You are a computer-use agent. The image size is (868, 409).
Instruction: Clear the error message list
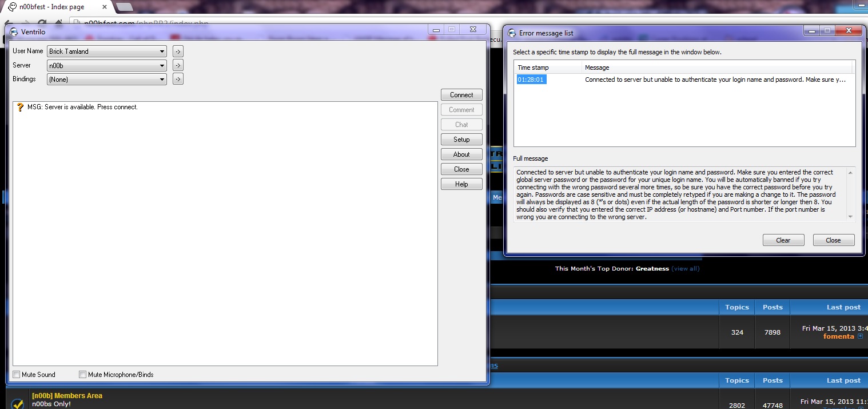coord(783,240)
